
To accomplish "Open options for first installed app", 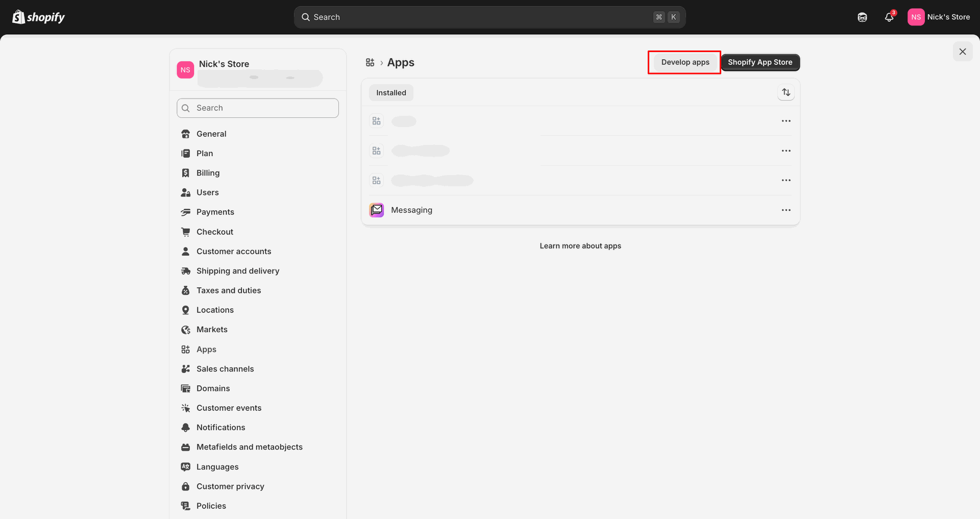I will click(786, 121).
